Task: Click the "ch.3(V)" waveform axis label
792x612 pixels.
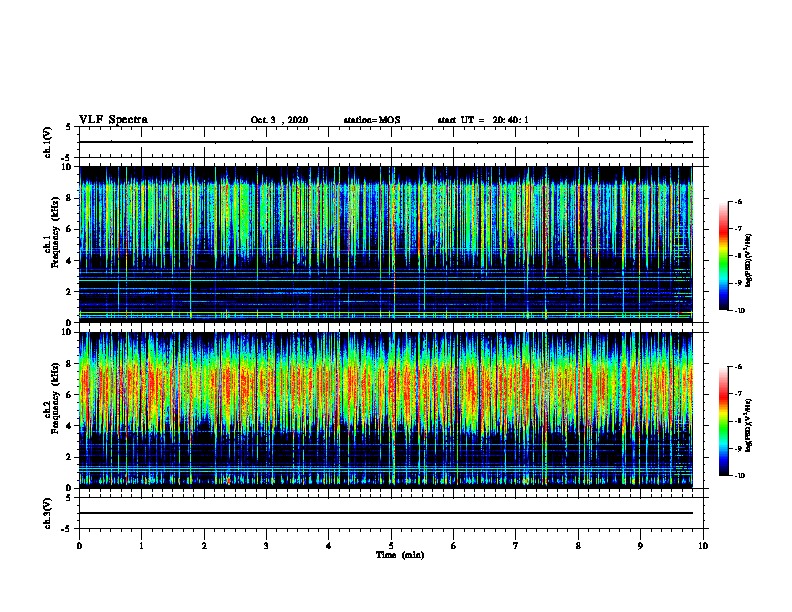Action: click(47, 513)
